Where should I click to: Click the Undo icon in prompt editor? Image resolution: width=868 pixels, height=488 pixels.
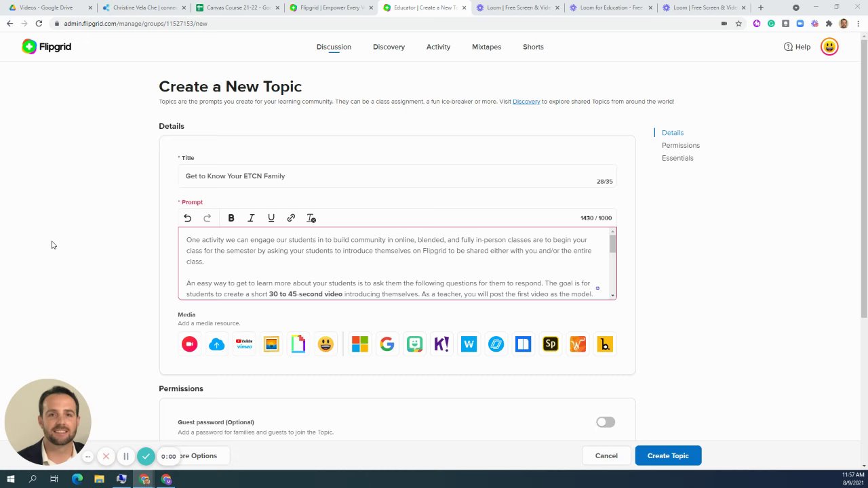[x=187, y=218]
